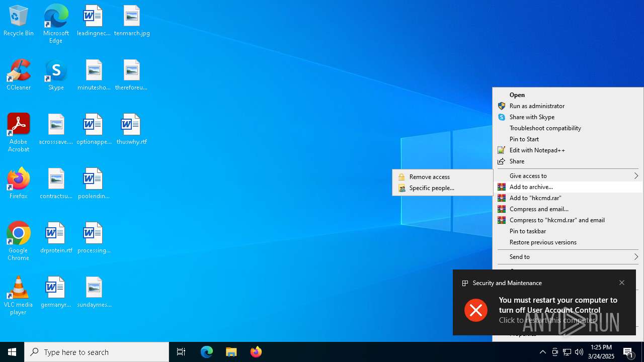Choose Add to "hkcmd.rar"
The height and width of the screenshot is (362, 644).
tap(568, 198)
